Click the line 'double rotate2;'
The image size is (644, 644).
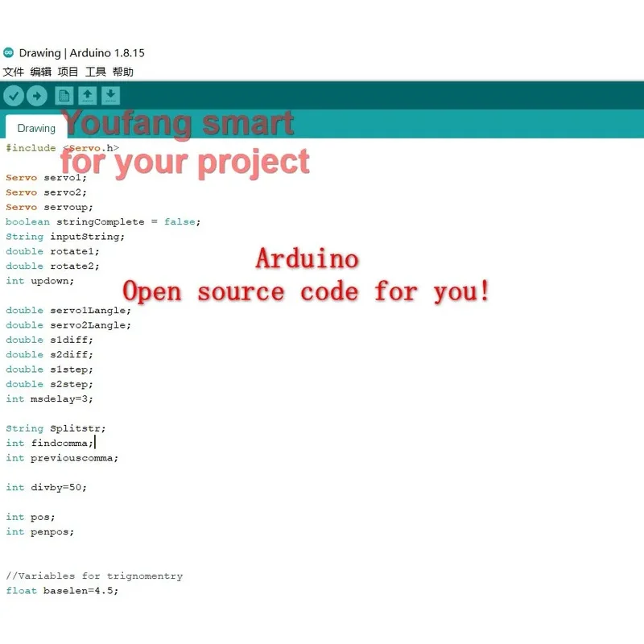[x=52, y=266]
